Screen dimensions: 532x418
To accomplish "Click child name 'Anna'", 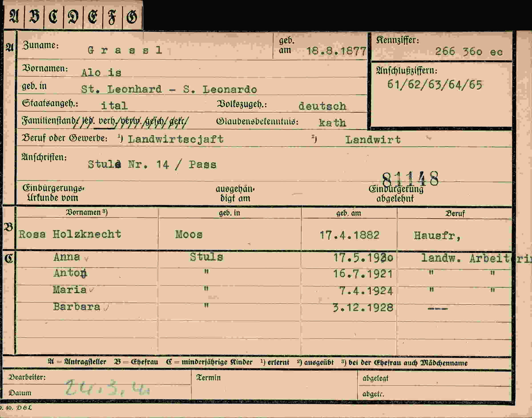I will (x=67, y=257).
